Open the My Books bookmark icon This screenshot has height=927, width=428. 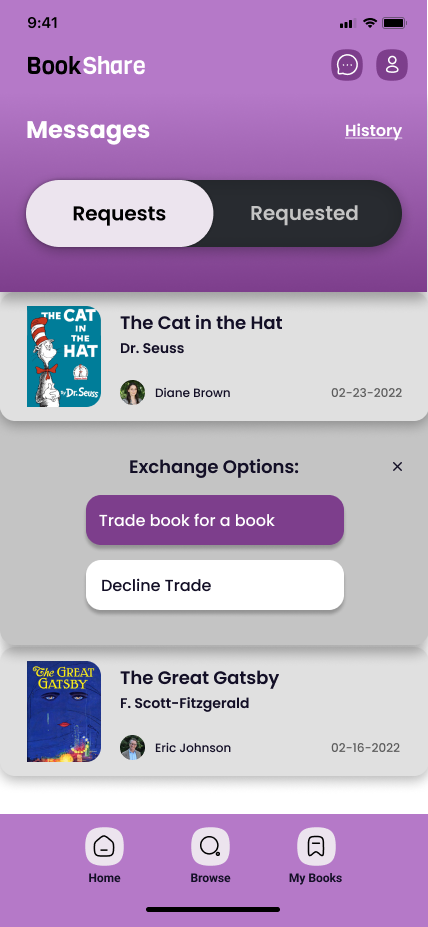[316, 846]
